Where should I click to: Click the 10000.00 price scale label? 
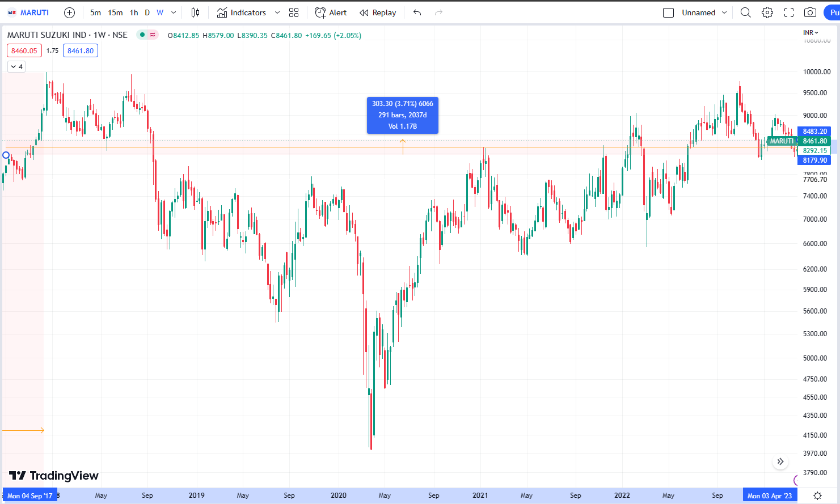coord(817,72)
